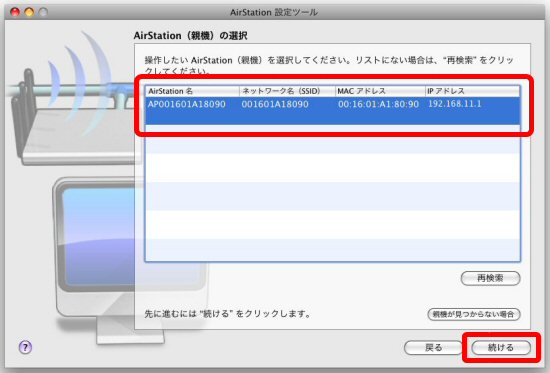This screenshot has width=550, height=373.
Task: Select the AP001601A18090 AirStation row
Action: pos(333,111)
